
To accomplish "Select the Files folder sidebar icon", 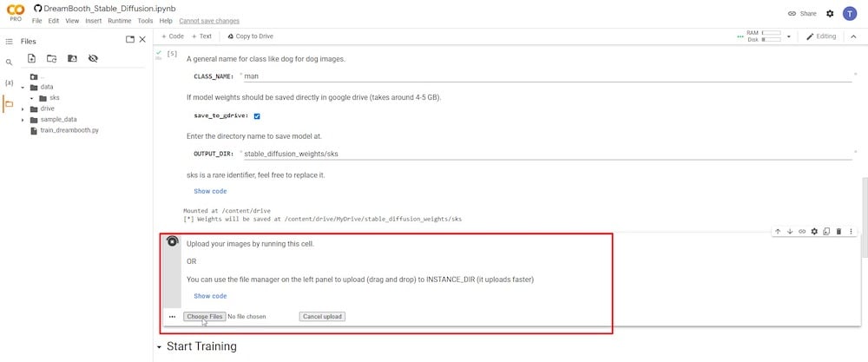I will coord(9,103).
